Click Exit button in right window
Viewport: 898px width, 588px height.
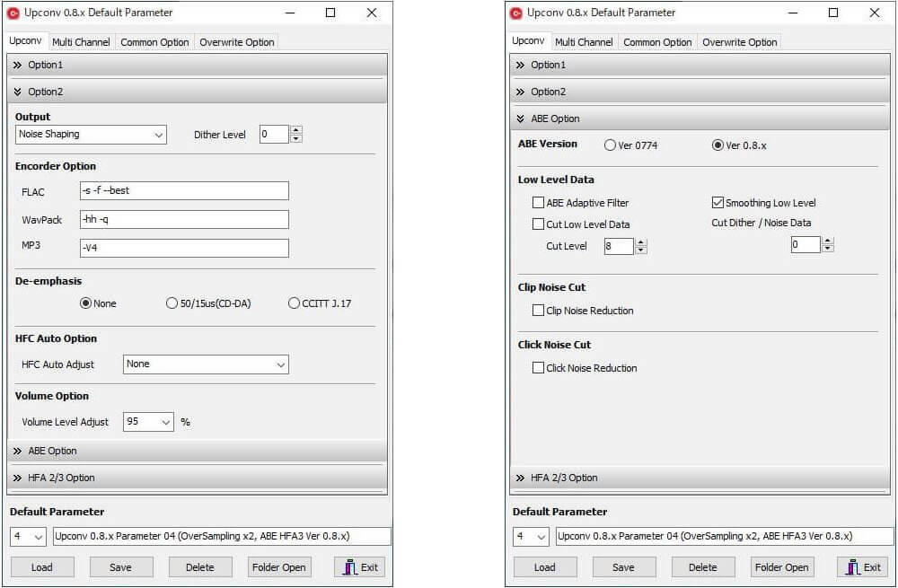pyautogui.click(x=862, y=567)
